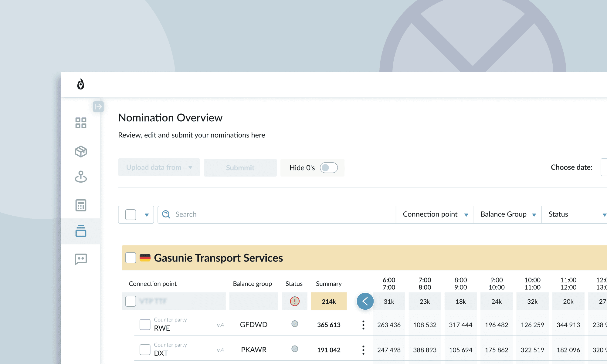Click the Choose date input field
Screen dimensions: 607x364
604,167
